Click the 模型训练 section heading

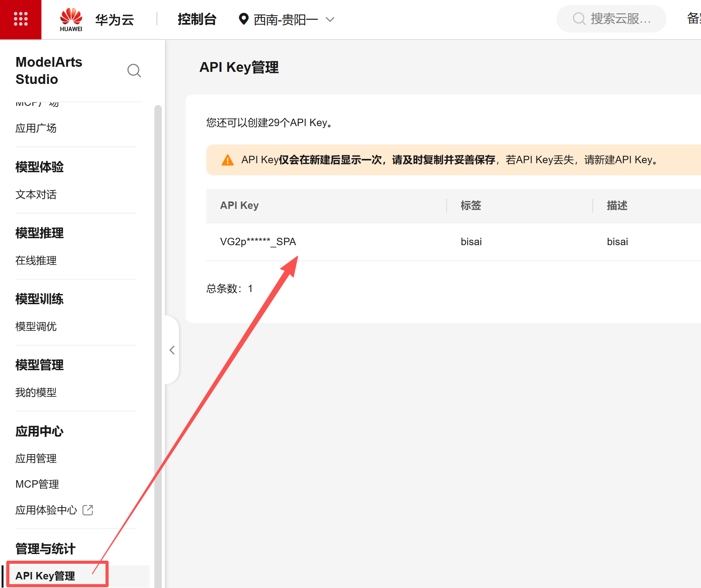click(x=39, y=299)
